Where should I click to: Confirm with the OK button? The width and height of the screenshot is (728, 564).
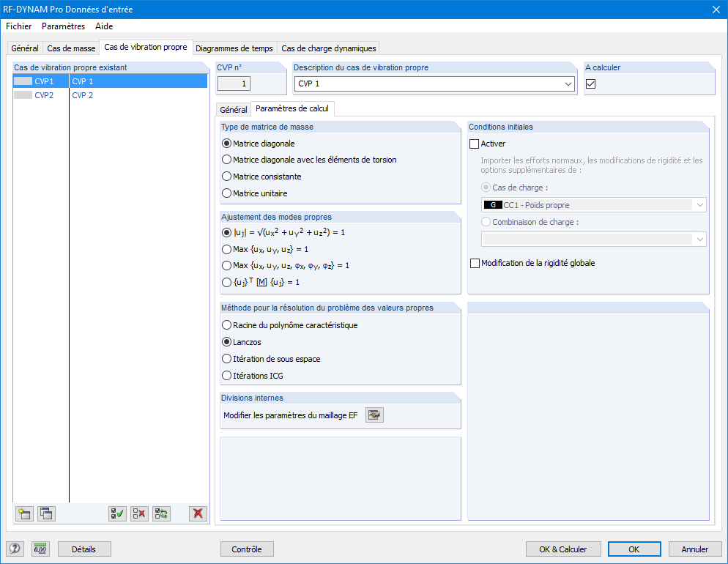(634, 549)
